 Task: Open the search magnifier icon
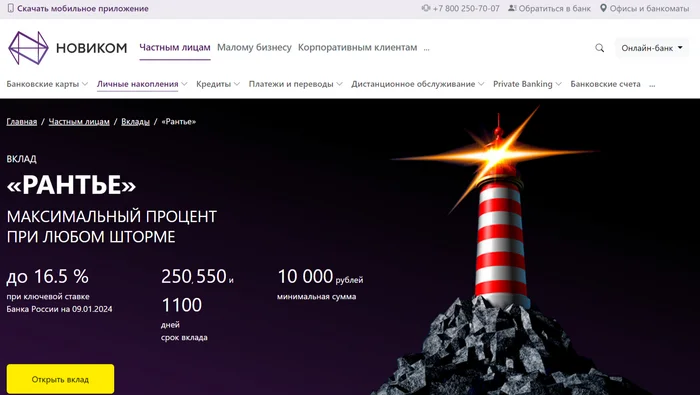coord(600,48)
